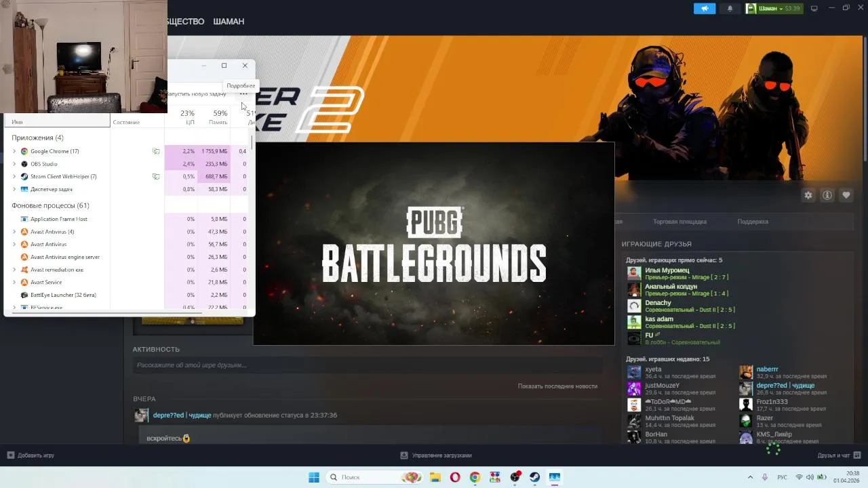Click РУС language indicator
868x488 pixels.
(x=782, y=477)
